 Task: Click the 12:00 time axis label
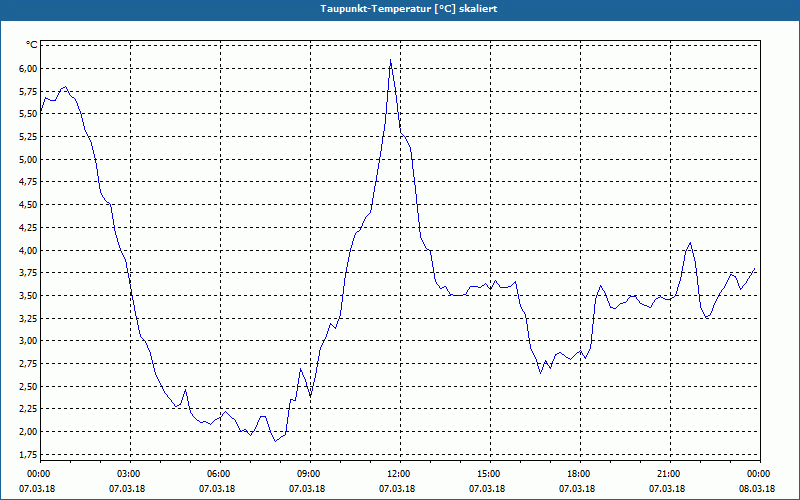point(400,474)
